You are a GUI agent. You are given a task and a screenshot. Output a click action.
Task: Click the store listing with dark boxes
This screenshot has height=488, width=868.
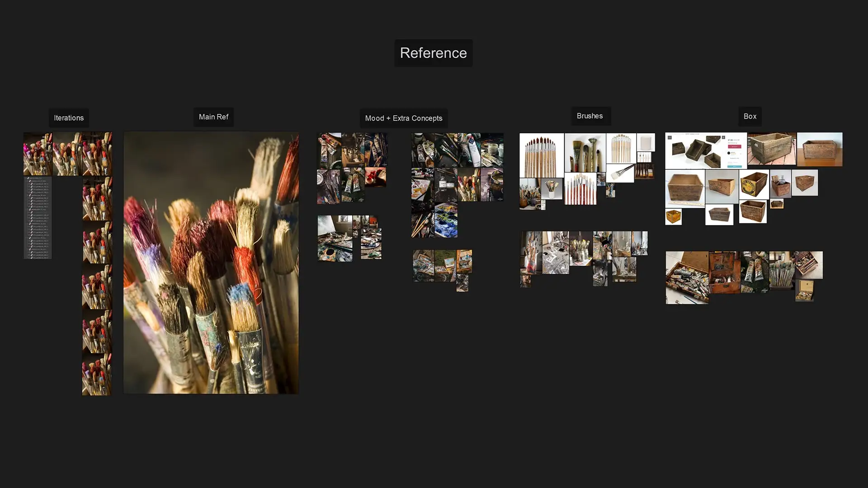coord(705,150)
